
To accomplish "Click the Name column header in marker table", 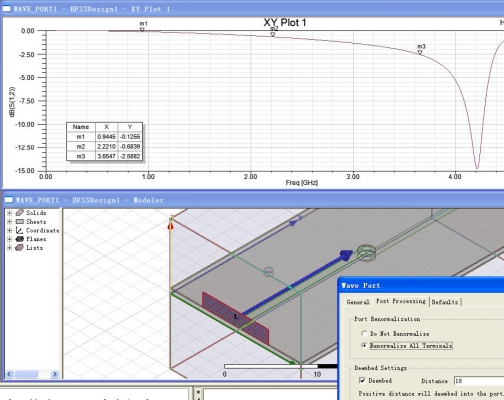I will point(81,127).
